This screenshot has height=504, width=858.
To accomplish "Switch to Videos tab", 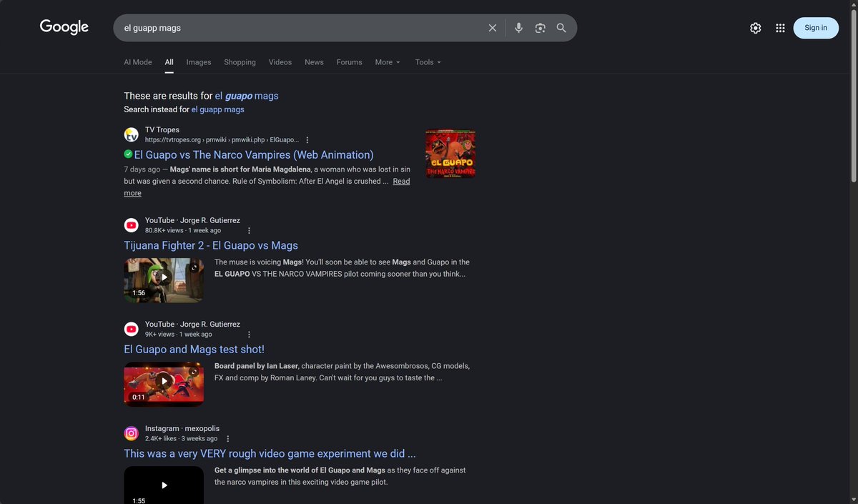I will pyautogui.click(x=280, y=62).
